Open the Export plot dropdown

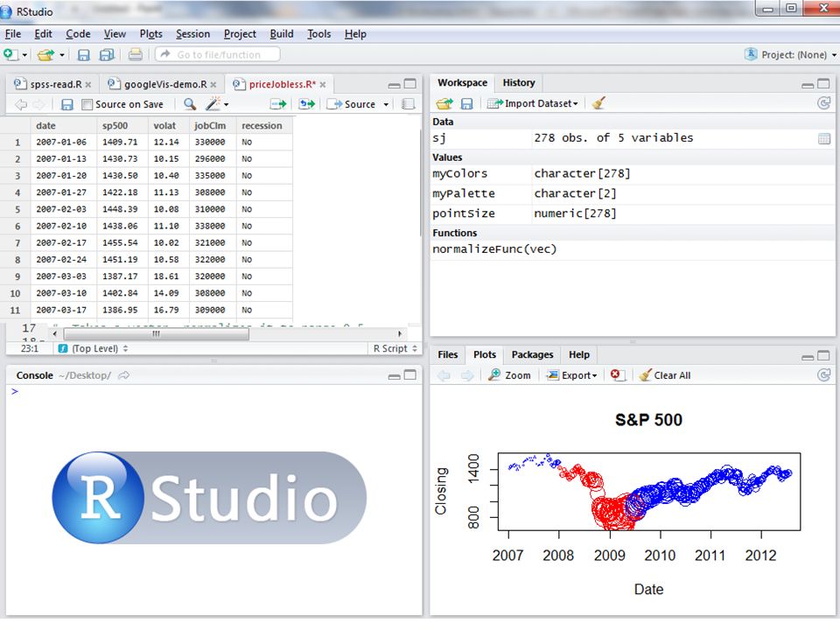click(x=571, y=375)
